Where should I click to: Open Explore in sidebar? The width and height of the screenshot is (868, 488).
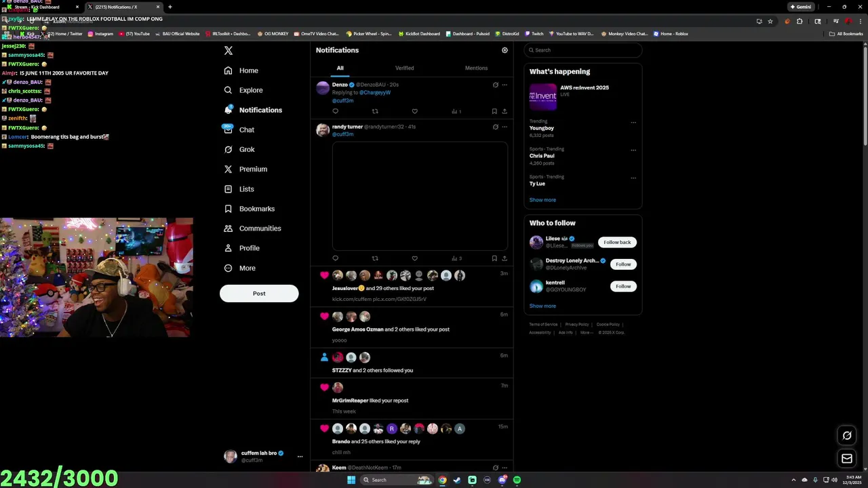click(x=243, y=90)
